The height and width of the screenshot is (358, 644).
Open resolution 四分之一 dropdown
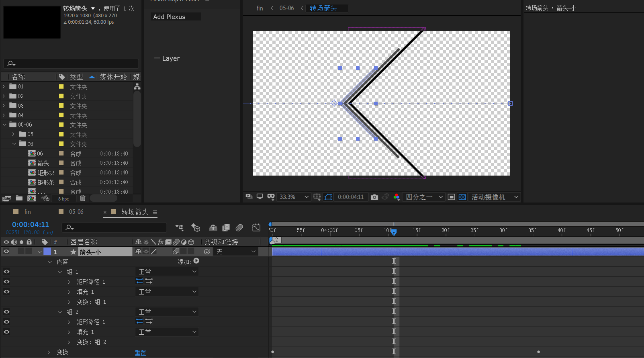tap(424, 197)
